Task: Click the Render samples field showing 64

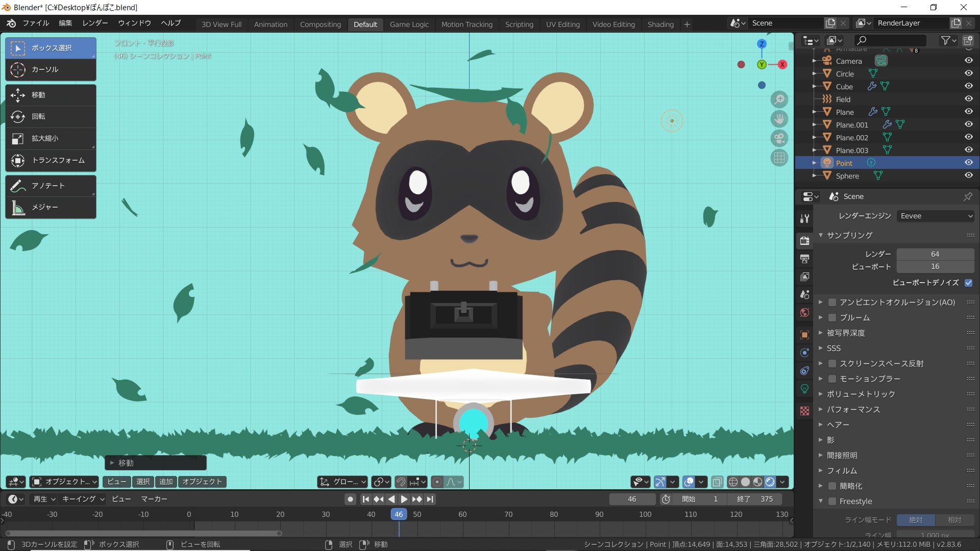Action: (935, 254)
